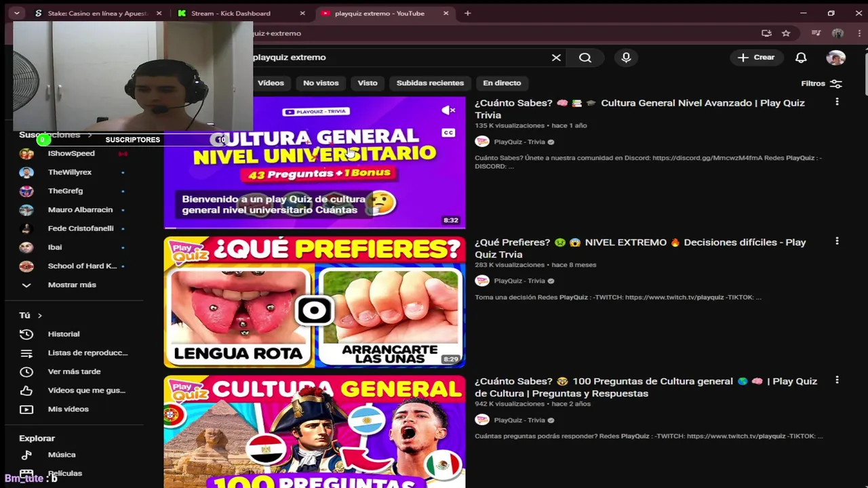868x488 pixels.
Task: Start voice search with the microphone icon
Action: point(626,58)
